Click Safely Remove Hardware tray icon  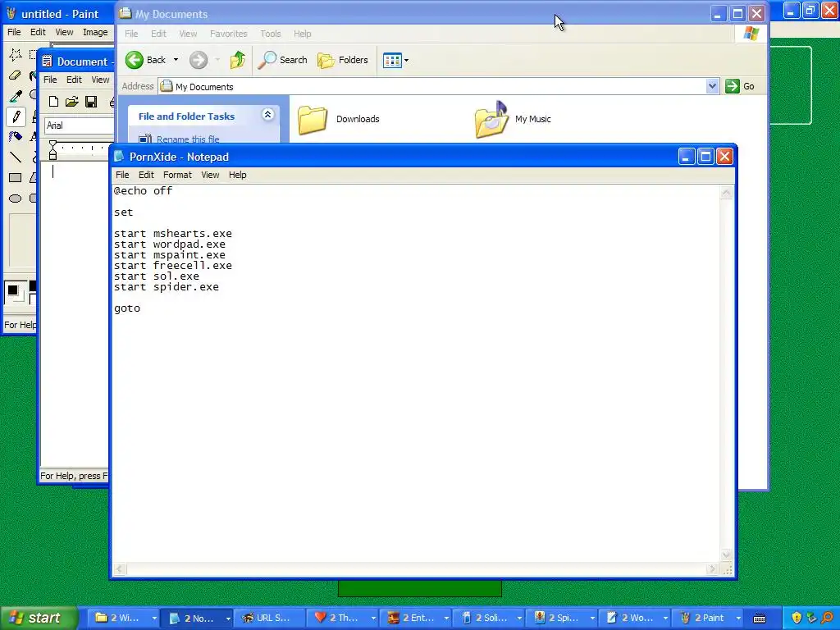click(x=811, y=618)
